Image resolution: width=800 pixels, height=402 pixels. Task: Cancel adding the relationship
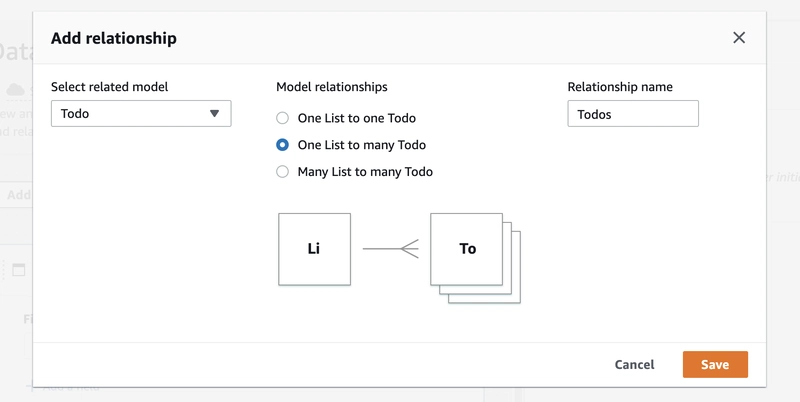(x=634, y=365)
